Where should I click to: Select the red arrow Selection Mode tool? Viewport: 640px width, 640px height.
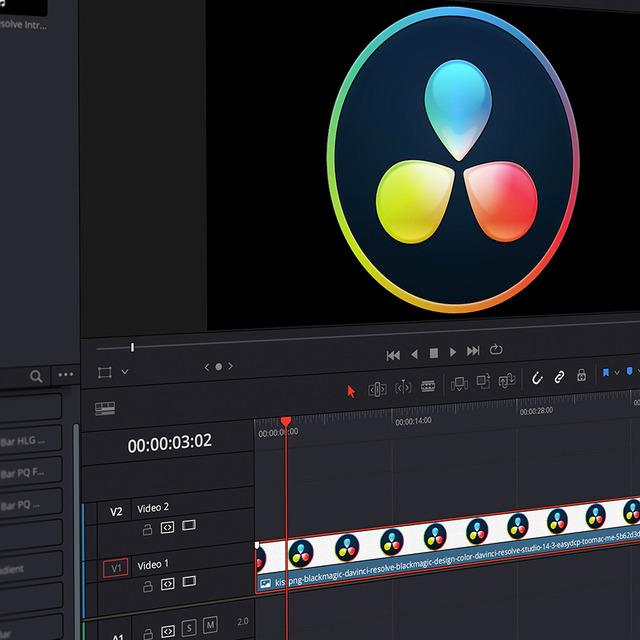[351, 391]
